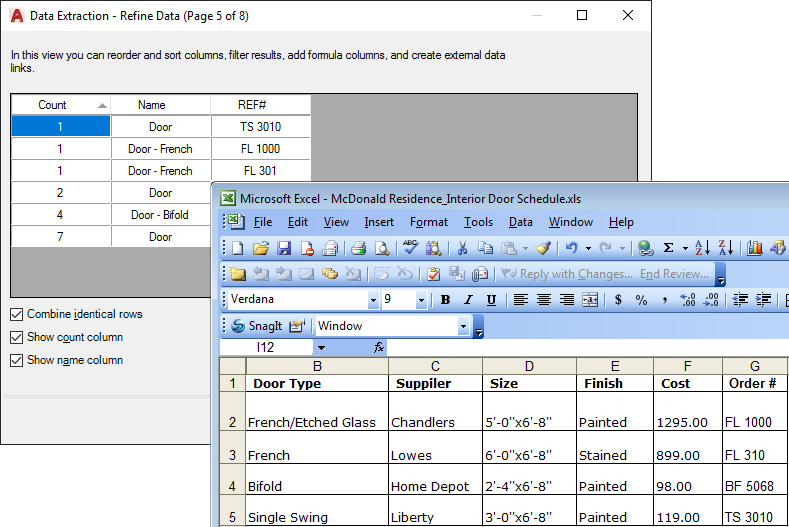Run Spelling check in Excel
789x527 pixels.
(x=410, y=247)
